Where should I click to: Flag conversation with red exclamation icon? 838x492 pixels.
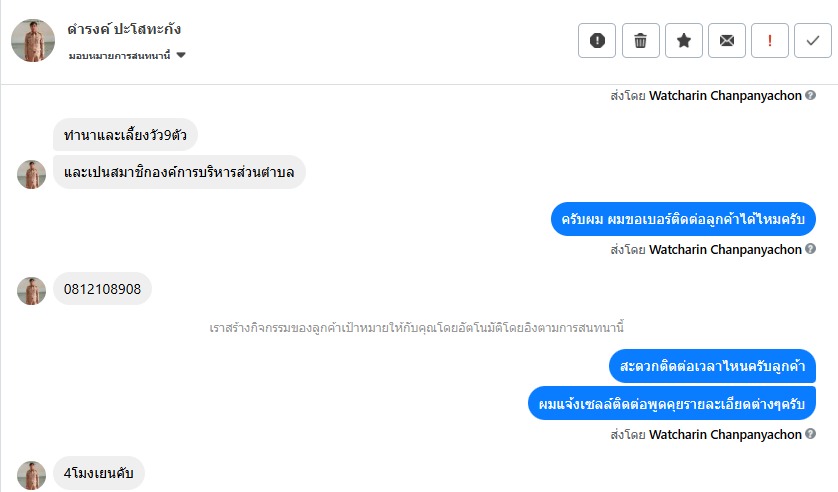pyautogui.click(x=770, y=41)
